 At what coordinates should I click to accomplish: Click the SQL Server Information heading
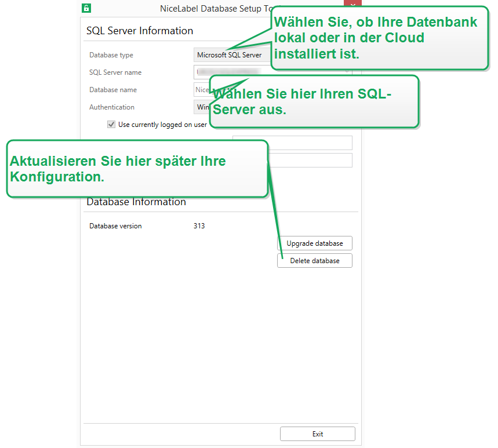pyautogui.click(x=140, y=31)
